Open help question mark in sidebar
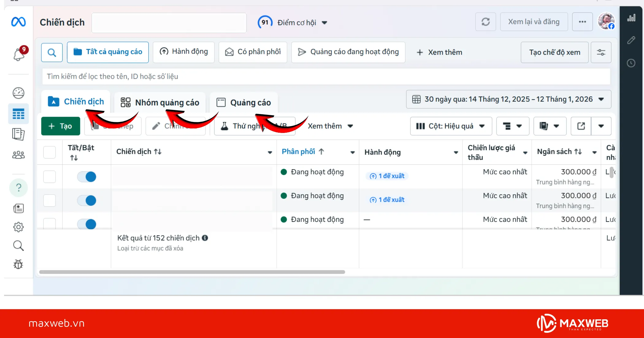 (x=18, y=188)
